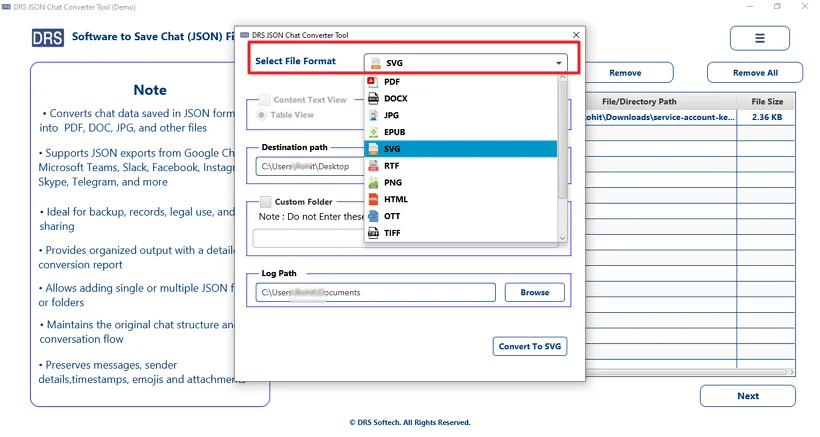Click the PDF file format icon

point(373,82)
